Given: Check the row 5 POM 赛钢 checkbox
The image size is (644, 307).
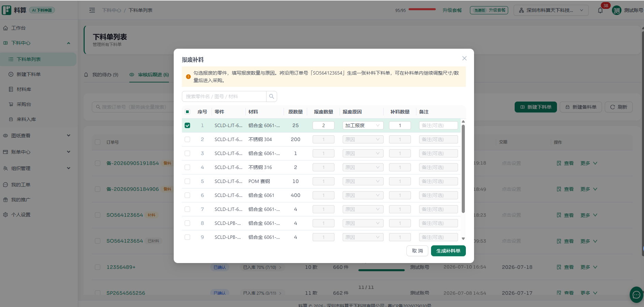Looking at the screenshot, I should [x=187, y=181].
